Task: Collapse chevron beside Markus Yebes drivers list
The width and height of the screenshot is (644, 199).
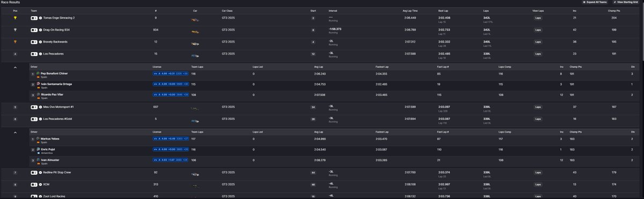Action: [x=15, y=132]
